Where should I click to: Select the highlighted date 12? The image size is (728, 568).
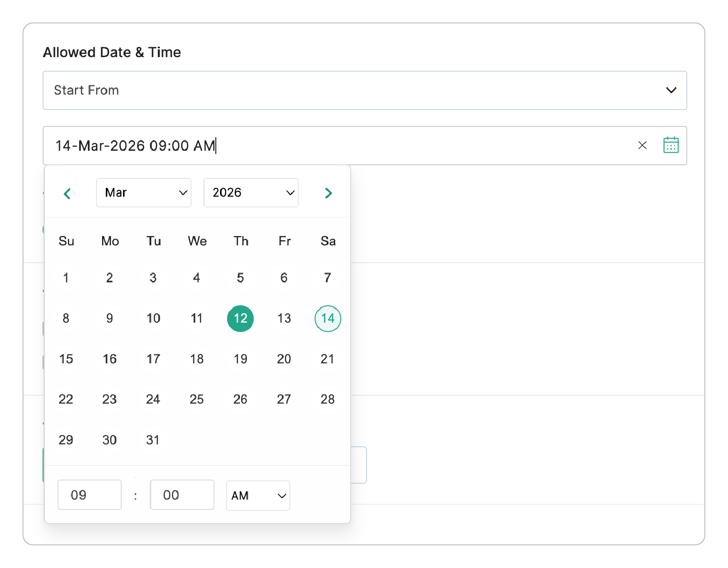click(x=240, y=318)
